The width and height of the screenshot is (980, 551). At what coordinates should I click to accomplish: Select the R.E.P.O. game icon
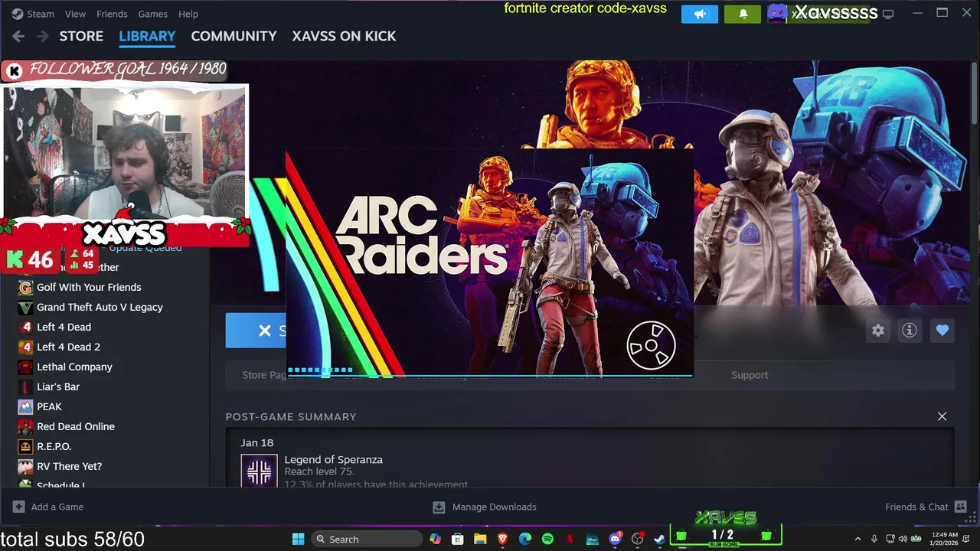(25, 446)
